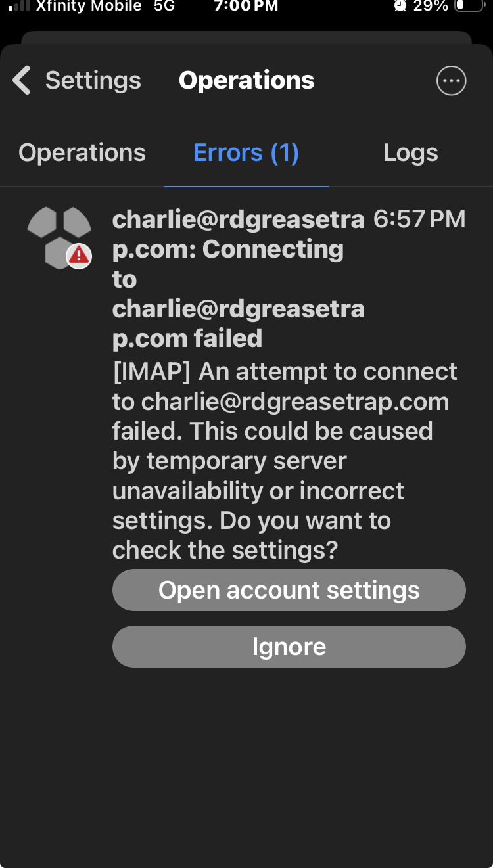
Task: Tap the red warning triangle badge
Action: click(79, 256)
